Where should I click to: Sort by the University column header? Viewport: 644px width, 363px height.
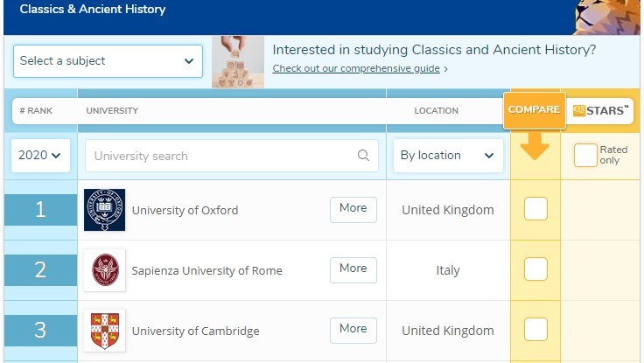point(112,111)
